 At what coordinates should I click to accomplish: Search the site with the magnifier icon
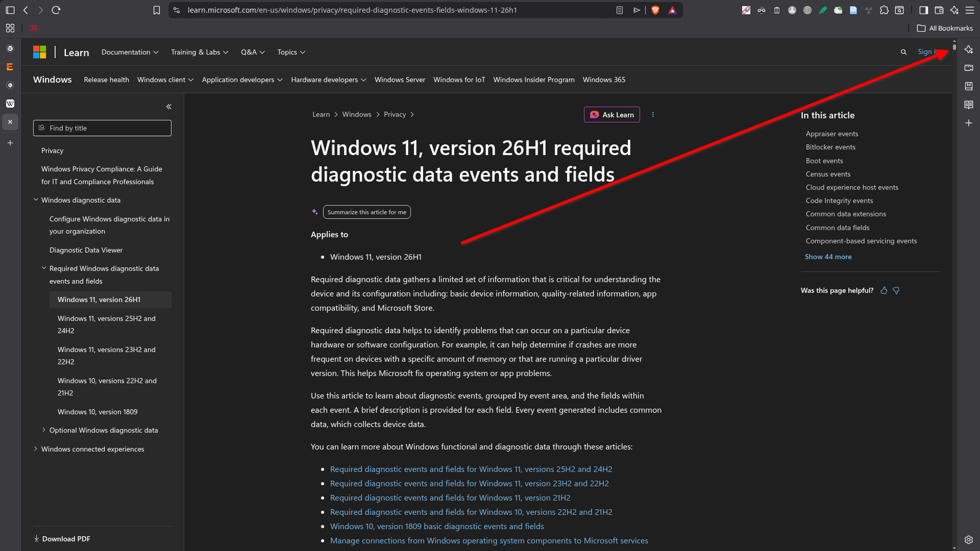(903, 52)
